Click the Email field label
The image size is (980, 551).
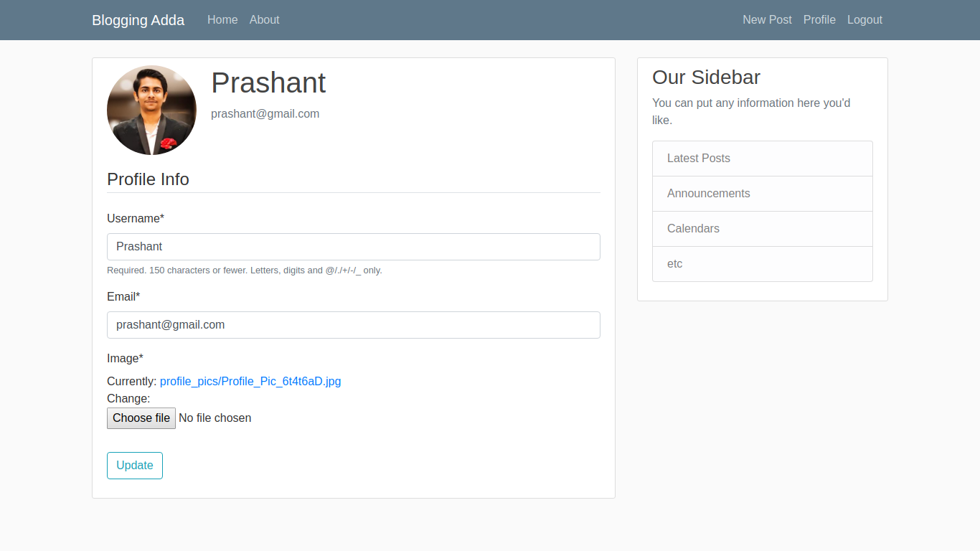point(123,297)
